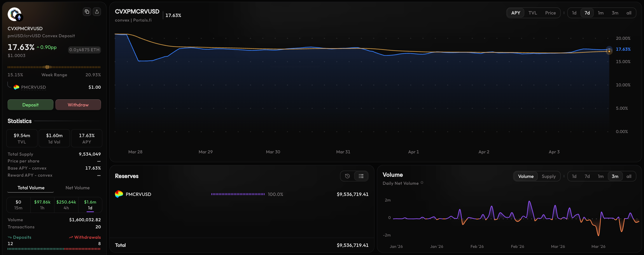Viewport: 644px width, 255px height.
Task: Click the PMCRVUSD icon in Reserves
Action: click(x=119, y=194)
